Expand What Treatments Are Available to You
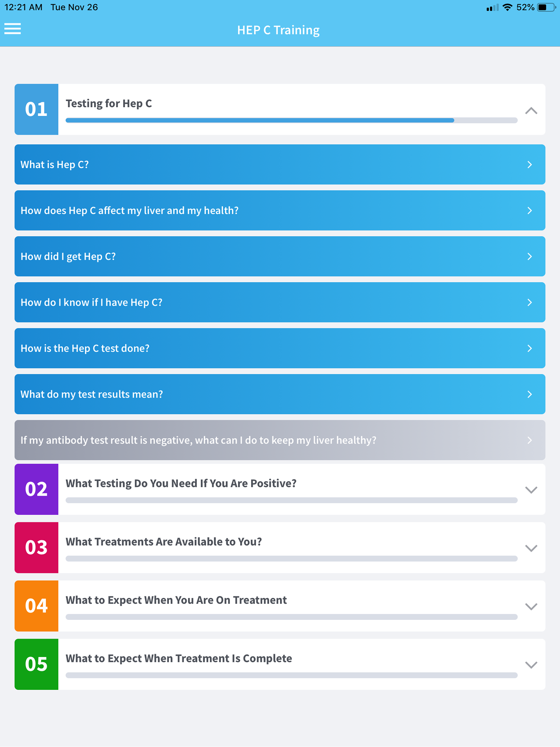 click(x=531, y=548)
